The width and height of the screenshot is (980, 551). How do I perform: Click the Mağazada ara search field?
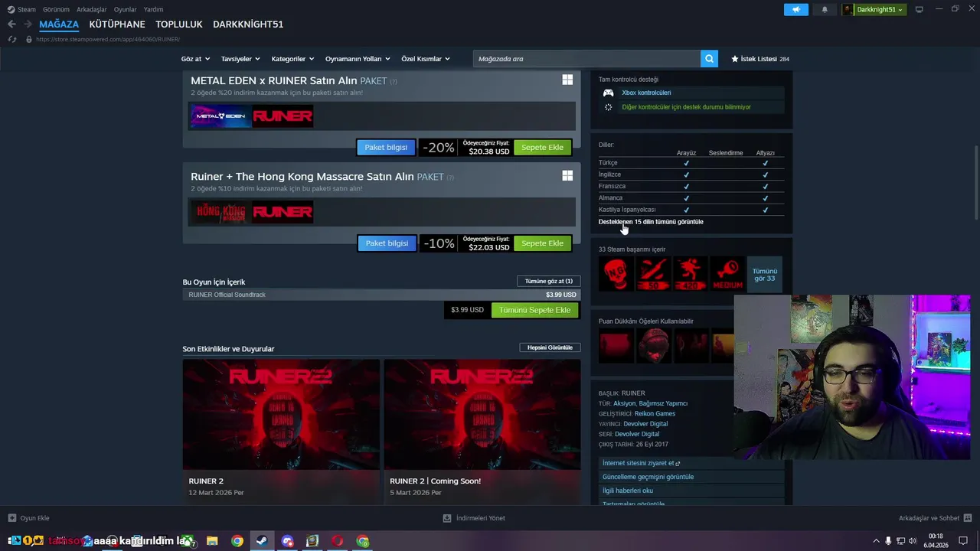click(x=586, y=59)
